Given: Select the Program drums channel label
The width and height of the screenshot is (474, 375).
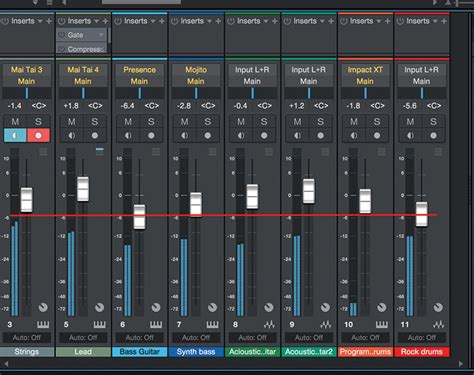Looking at the screenshot, I should point(365,352).
